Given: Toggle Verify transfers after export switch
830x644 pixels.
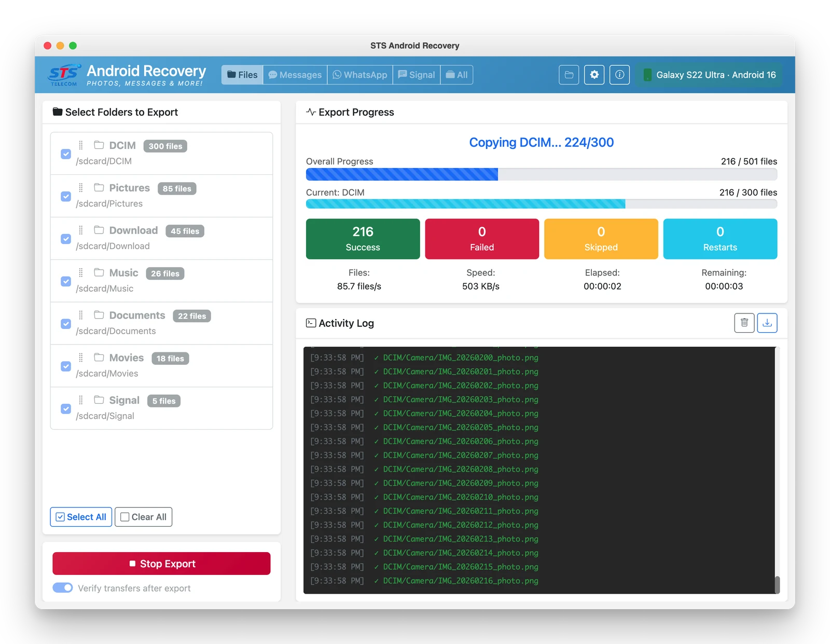Looking at the screenshot, I should [63, 587].
